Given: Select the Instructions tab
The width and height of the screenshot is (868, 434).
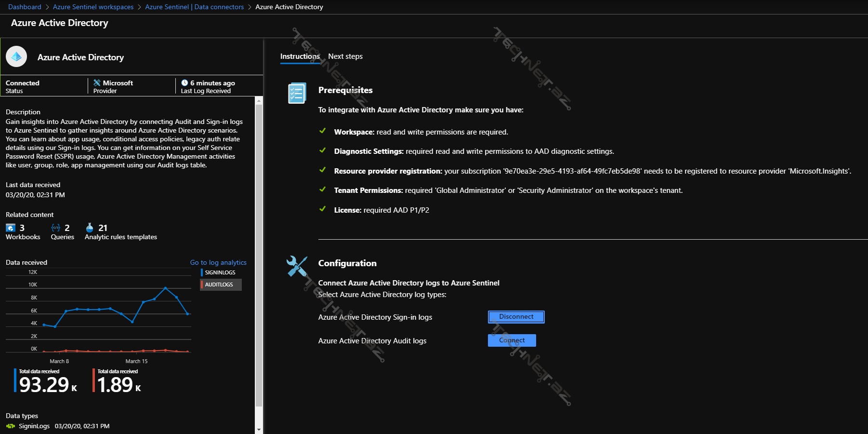Looking at the screenshot, I should (x=300, y=56).
